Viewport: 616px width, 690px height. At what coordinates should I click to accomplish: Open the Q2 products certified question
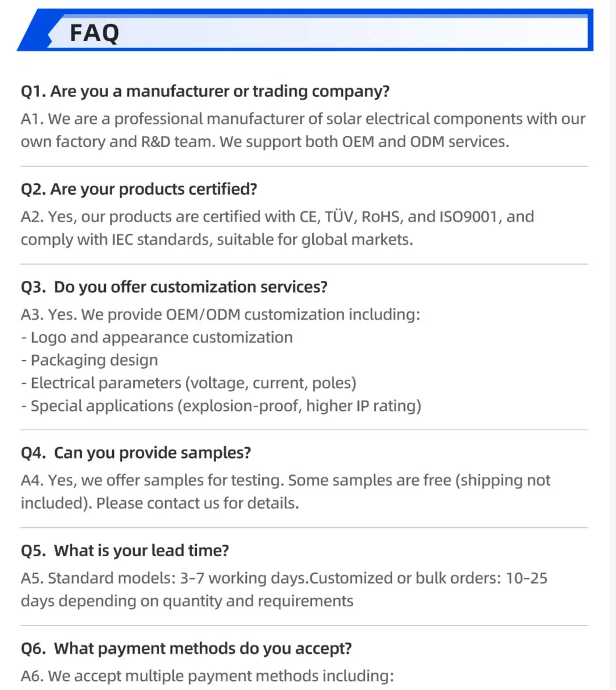pos(139,189)
